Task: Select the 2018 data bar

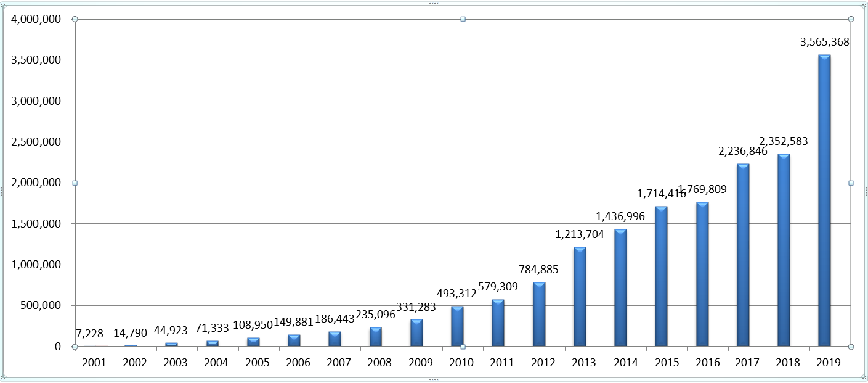Action: (x=784, y=250)
